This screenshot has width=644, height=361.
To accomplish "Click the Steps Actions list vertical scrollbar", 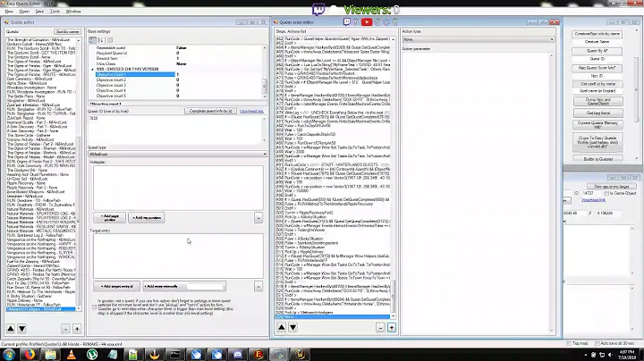I will click(x=393, y=176).
